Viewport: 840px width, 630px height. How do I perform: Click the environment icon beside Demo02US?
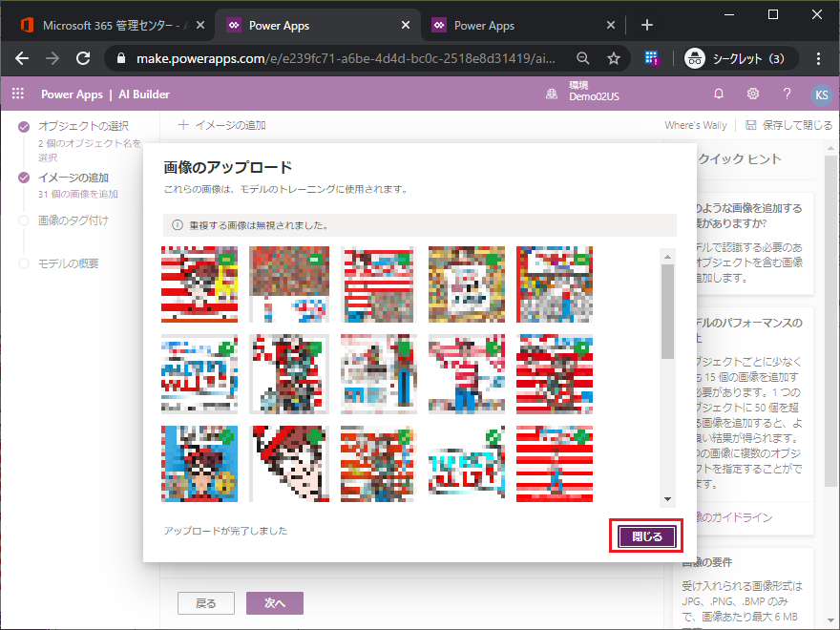click(551, 94)
